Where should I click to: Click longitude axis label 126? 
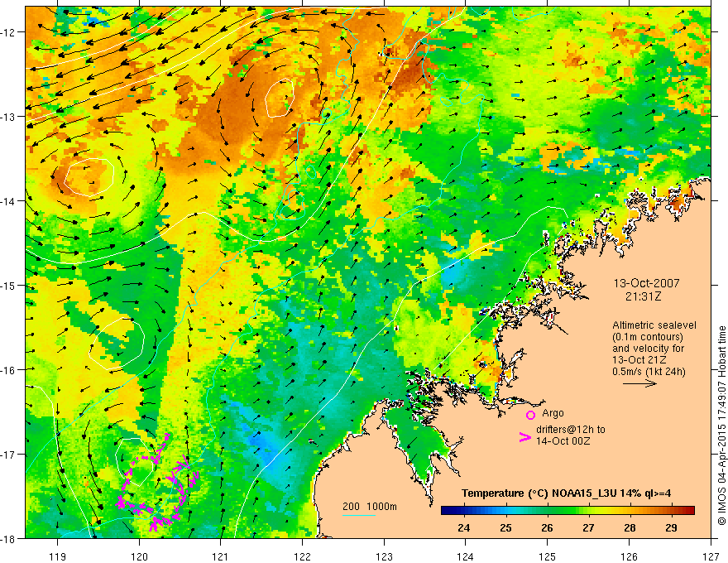pyautogui.click(x=629, y=556)
